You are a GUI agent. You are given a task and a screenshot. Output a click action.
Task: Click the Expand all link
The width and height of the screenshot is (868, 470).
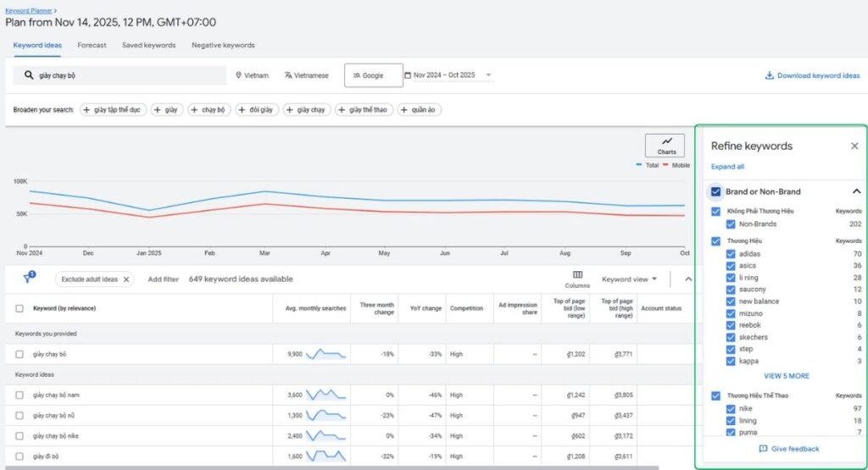click(727, 167)
